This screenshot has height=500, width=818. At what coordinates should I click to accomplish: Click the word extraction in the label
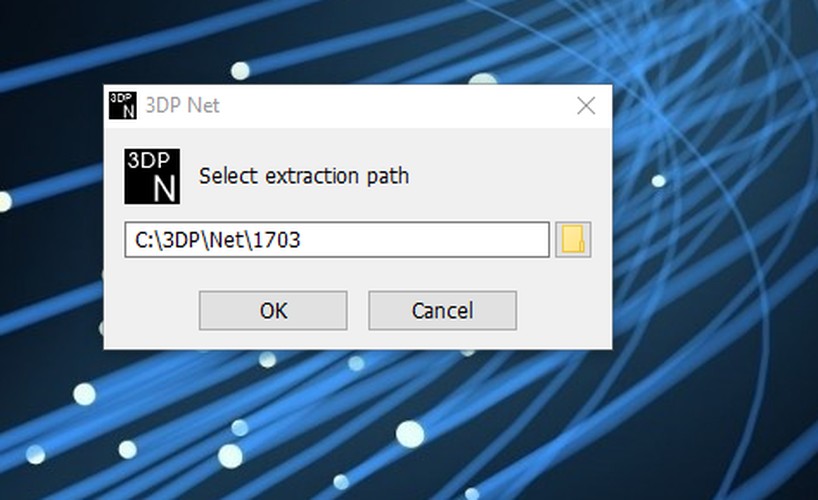click(x=311, y=176)
